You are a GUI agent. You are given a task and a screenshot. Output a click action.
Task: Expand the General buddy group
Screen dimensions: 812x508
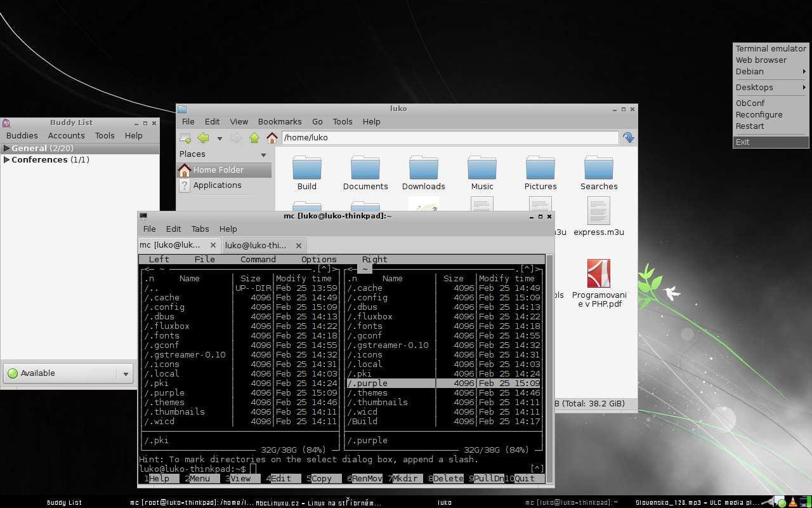(7, 149)
